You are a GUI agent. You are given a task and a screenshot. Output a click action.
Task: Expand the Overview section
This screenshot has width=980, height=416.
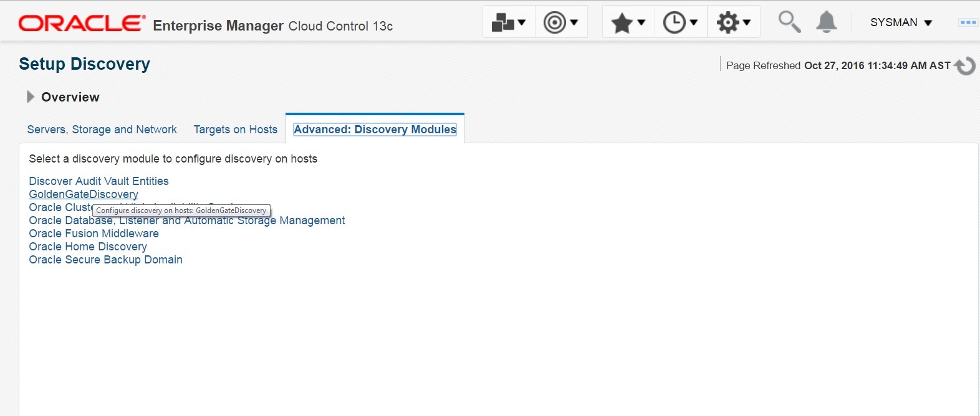[30, 97]
